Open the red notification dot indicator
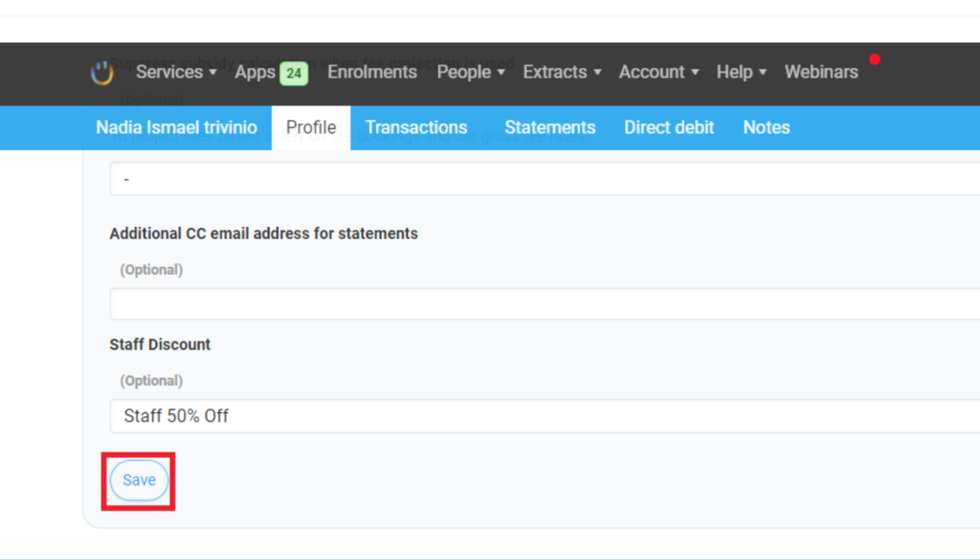980x560 pixels. (874, 59)
